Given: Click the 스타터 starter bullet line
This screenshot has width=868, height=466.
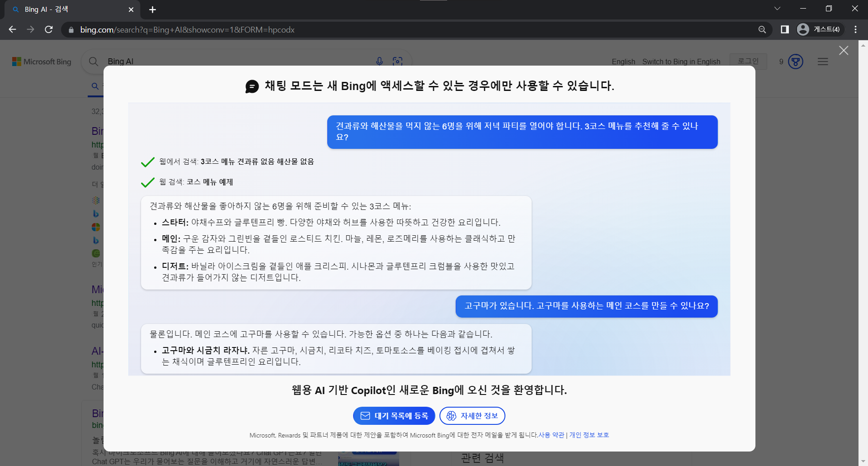Looking at the screenshot, I should 331,222.
